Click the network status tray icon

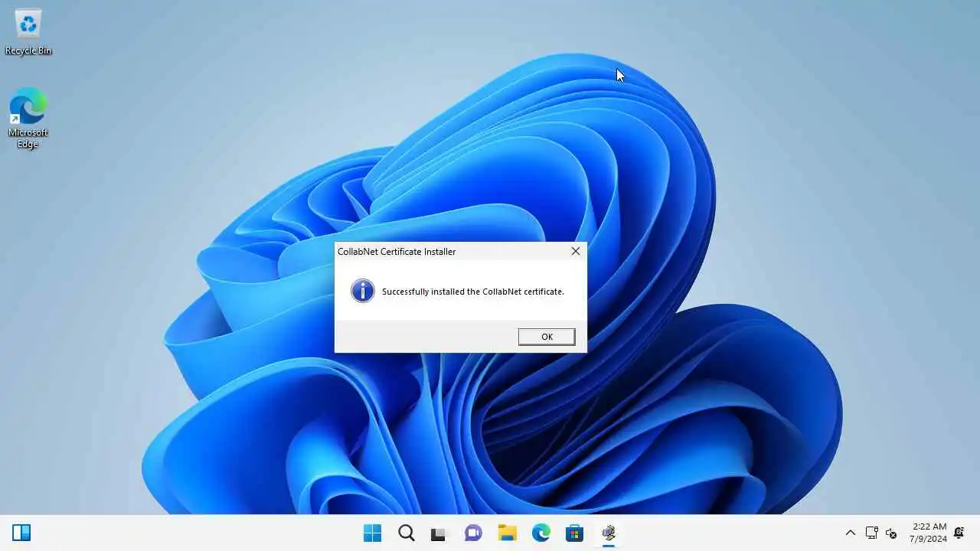pos(871,533)
